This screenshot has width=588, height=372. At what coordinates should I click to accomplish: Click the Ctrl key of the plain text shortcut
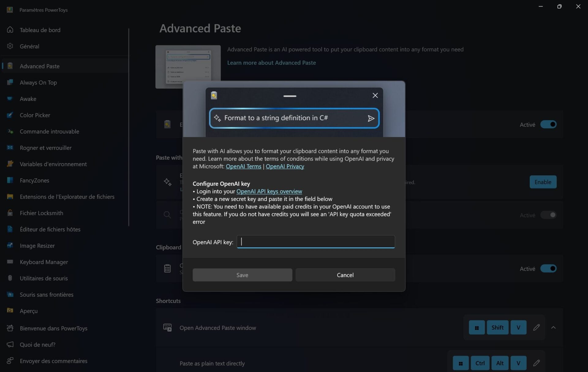pos(480,363)
